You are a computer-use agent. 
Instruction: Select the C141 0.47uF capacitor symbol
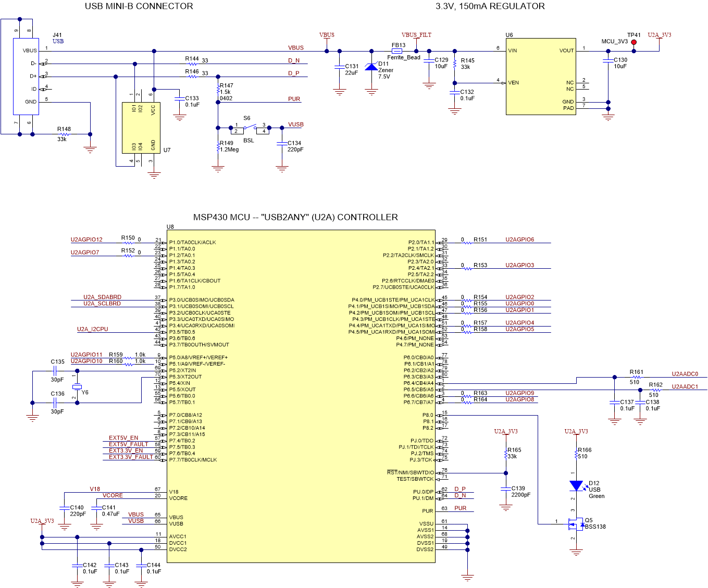coord(96,508)
